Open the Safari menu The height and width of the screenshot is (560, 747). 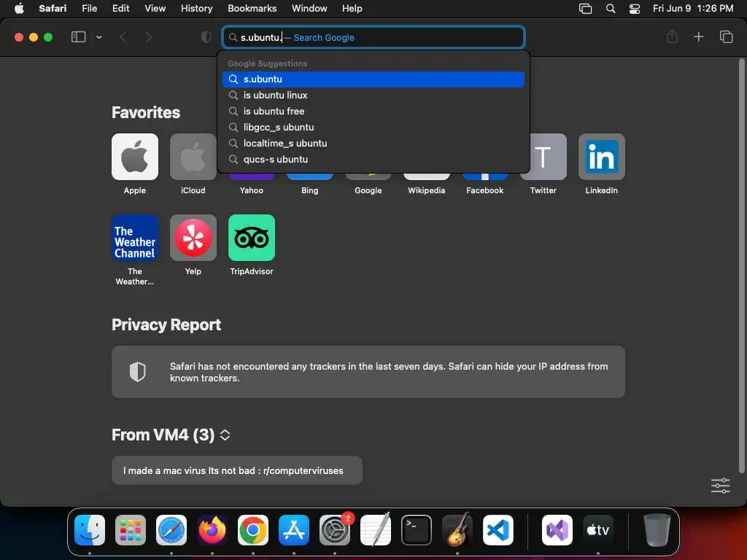tap(53, 8)
